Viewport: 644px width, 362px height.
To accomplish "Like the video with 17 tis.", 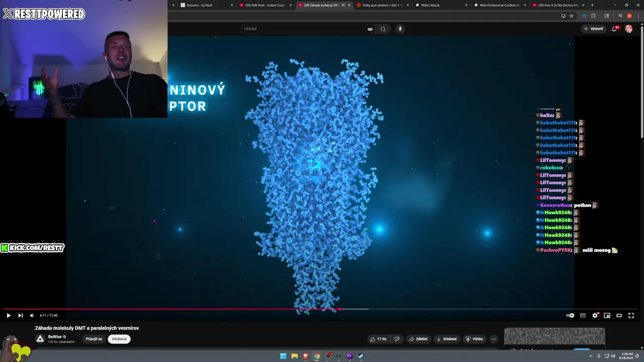I will tap(378, 339).
